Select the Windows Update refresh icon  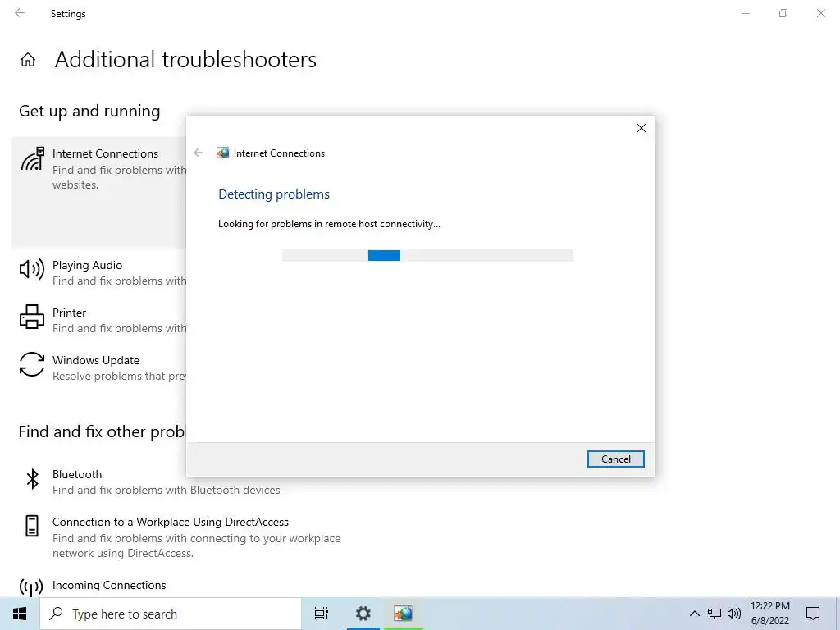32,364
